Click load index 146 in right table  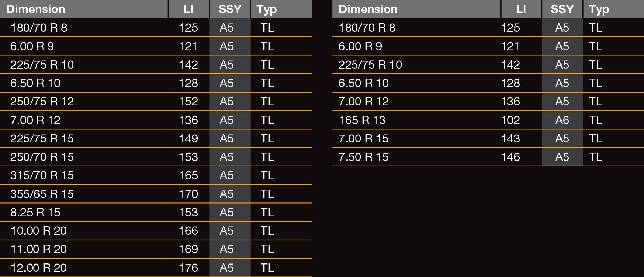(x=511, y=157)
